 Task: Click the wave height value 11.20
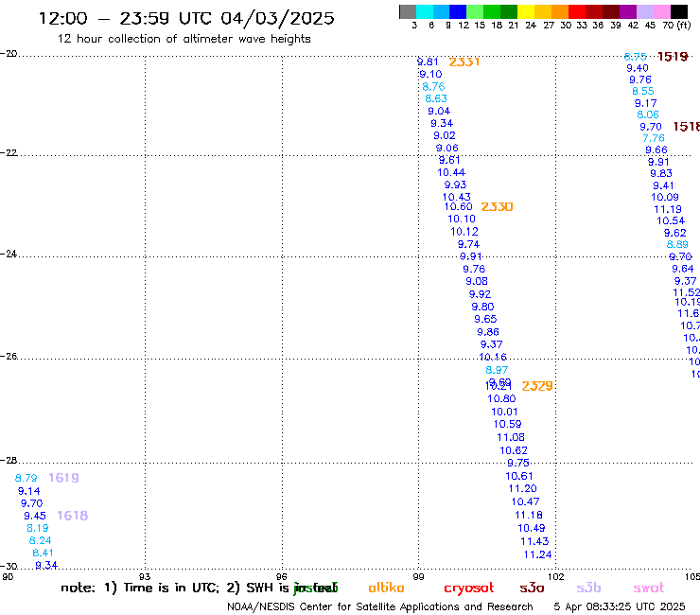coord(523,489)
